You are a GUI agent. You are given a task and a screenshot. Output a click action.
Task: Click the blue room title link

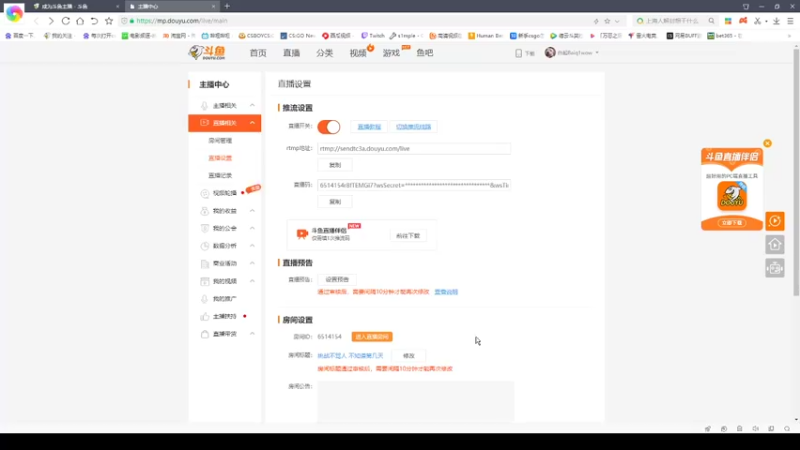[350, 356]
